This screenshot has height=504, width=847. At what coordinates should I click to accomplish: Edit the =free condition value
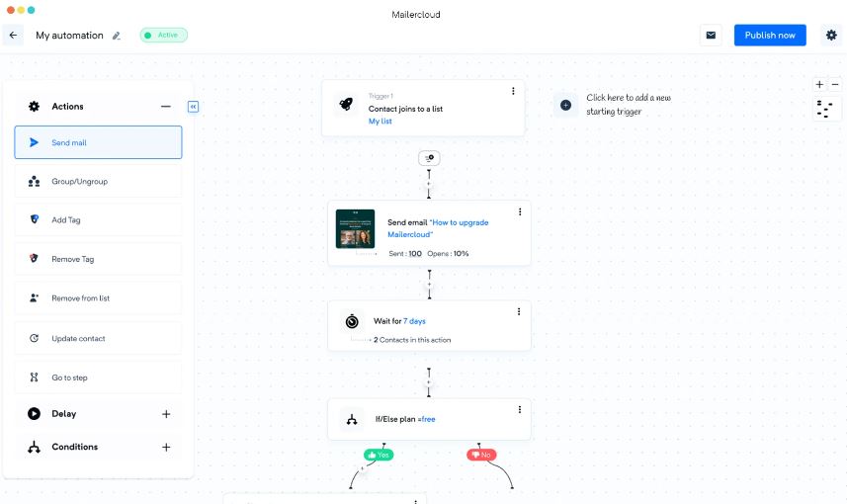pos(427,419)
